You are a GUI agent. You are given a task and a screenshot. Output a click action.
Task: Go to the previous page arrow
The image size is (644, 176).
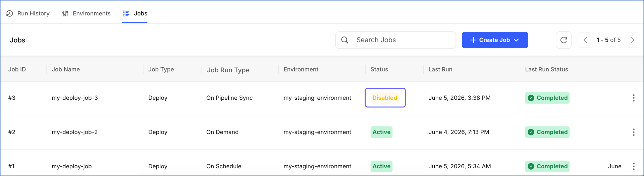tap(585, 40)
